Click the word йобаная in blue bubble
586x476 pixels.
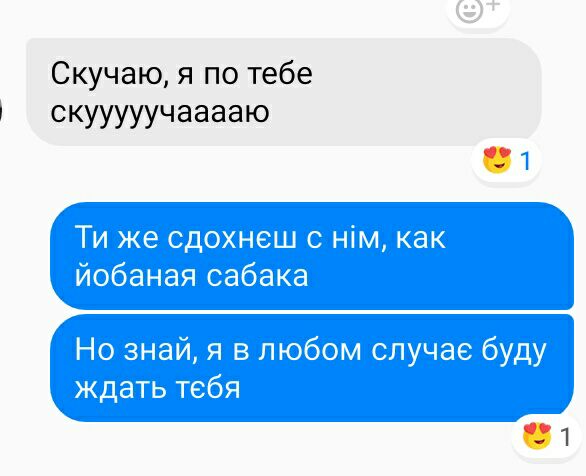[x=135, y=276]
